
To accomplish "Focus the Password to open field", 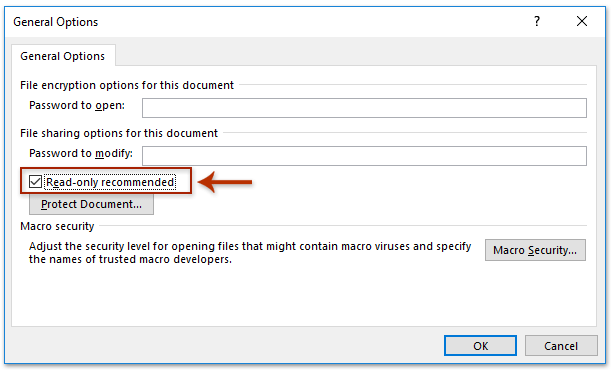I will [x=364, y=108].
